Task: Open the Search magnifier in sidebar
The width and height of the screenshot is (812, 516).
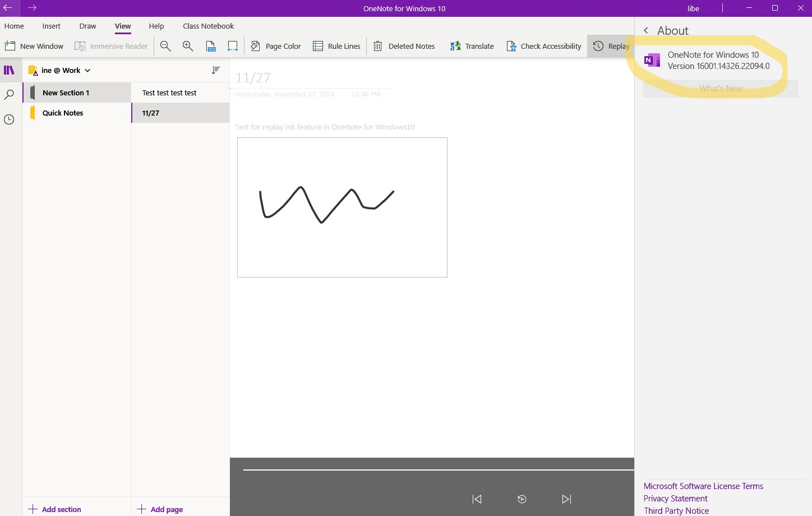Action: coord(9,94)
